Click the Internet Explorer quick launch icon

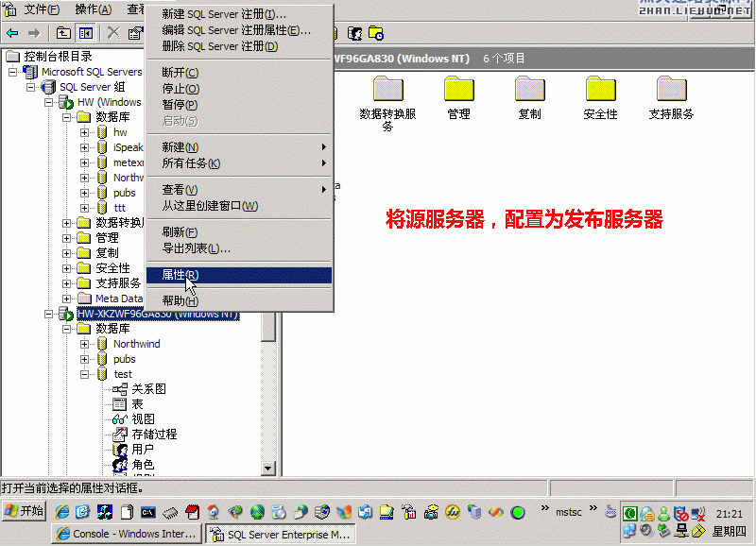pos(61,512)
